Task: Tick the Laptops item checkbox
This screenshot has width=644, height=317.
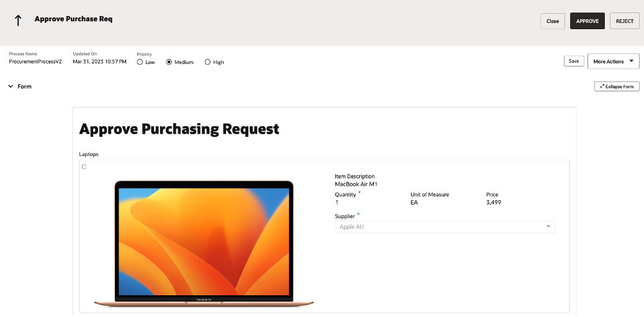Action: click(x=84, y=167)
